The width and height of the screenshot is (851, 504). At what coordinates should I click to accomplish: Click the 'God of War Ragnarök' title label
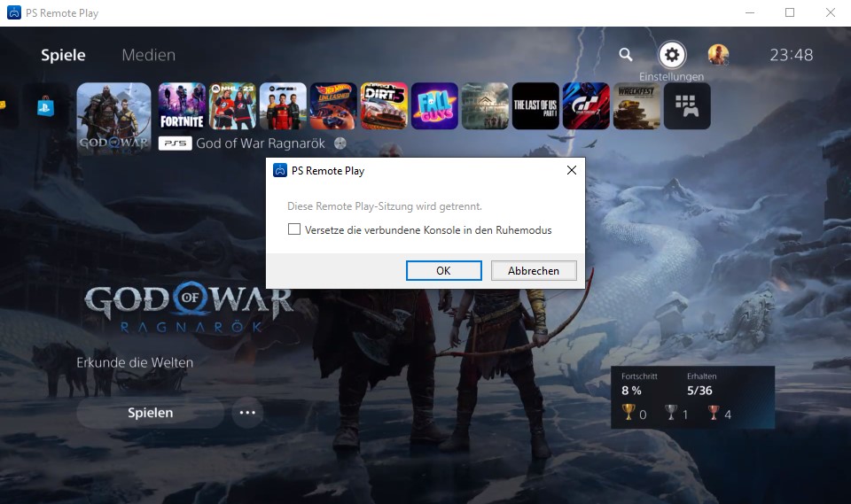(x=261, y=143)
